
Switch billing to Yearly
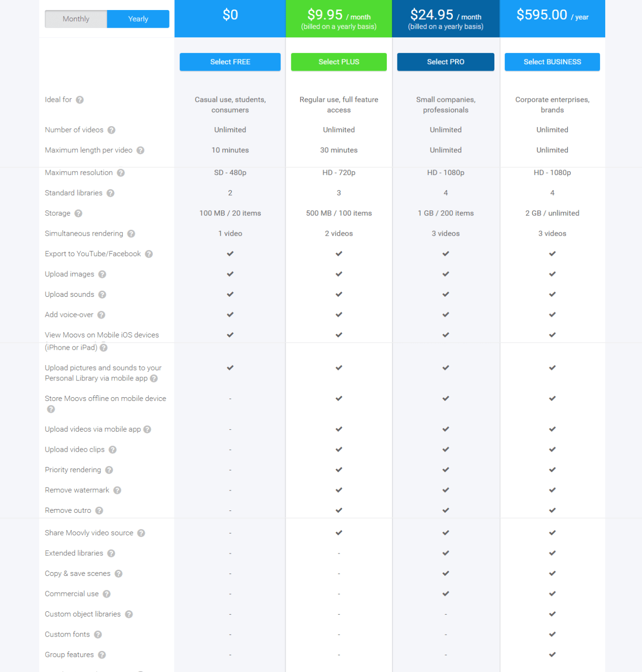point(138,19)
